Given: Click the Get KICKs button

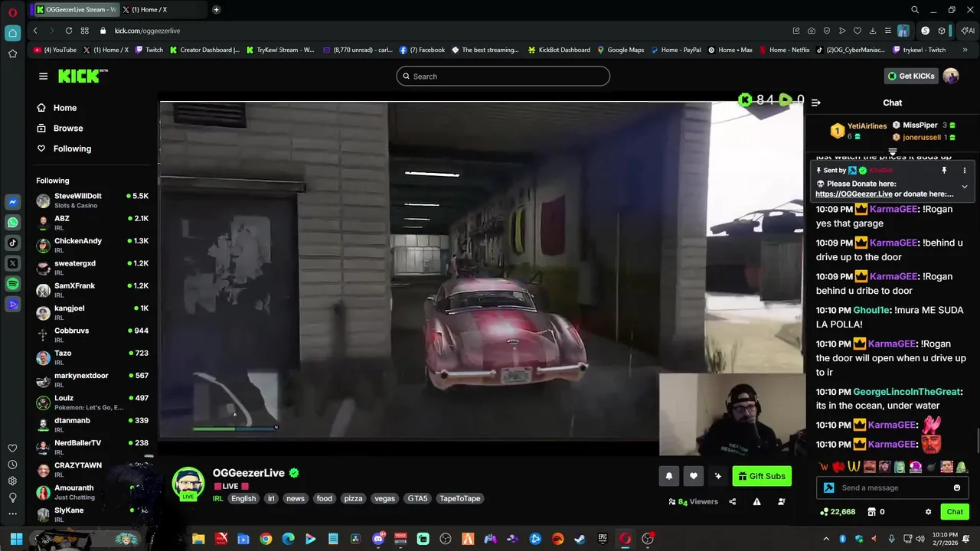Looking at the screenshot, I should point(911,76).
